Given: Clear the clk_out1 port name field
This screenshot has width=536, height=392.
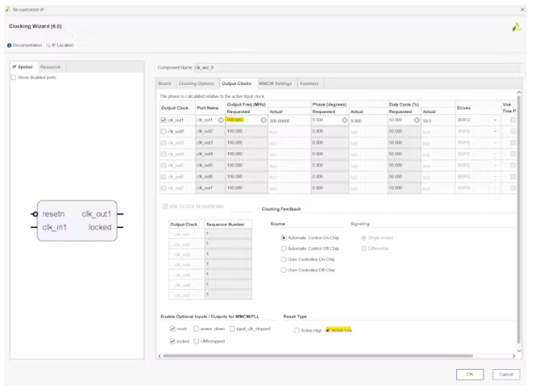Looking at the screenshot, I should click(x=221, y=121).
